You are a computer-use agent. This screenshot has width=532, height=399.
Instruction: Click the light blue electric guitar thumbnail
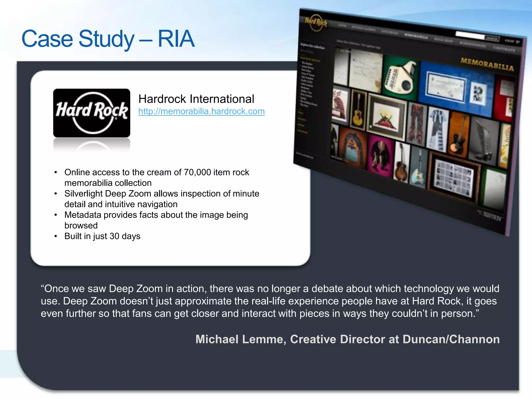click(x=419, y=168)
